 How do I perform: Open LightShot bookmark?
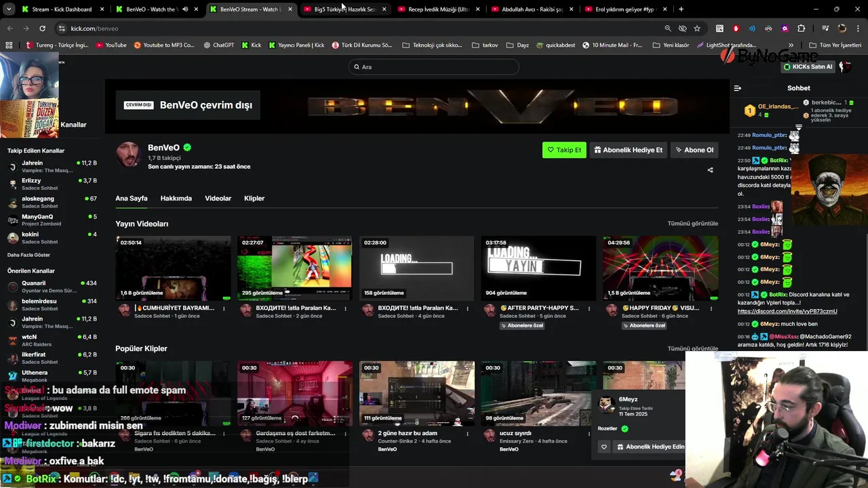[726, 45]
